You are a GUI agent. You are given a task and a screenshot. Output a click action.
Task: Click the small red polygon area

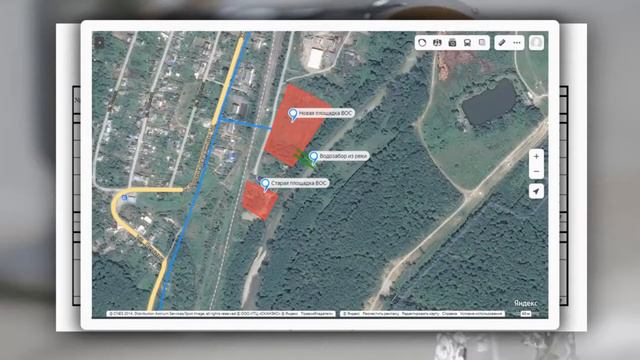(260, 200)
